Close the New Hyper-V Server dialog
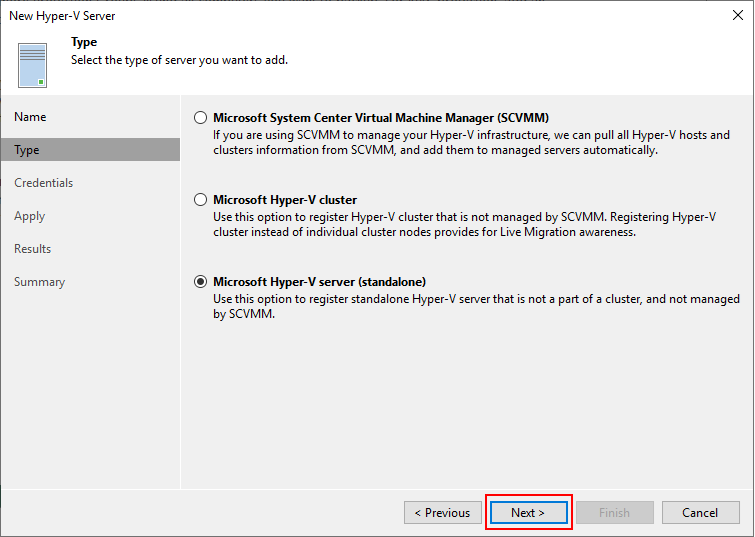This screenshot has height=537, width=755. [x=738, y=15]
